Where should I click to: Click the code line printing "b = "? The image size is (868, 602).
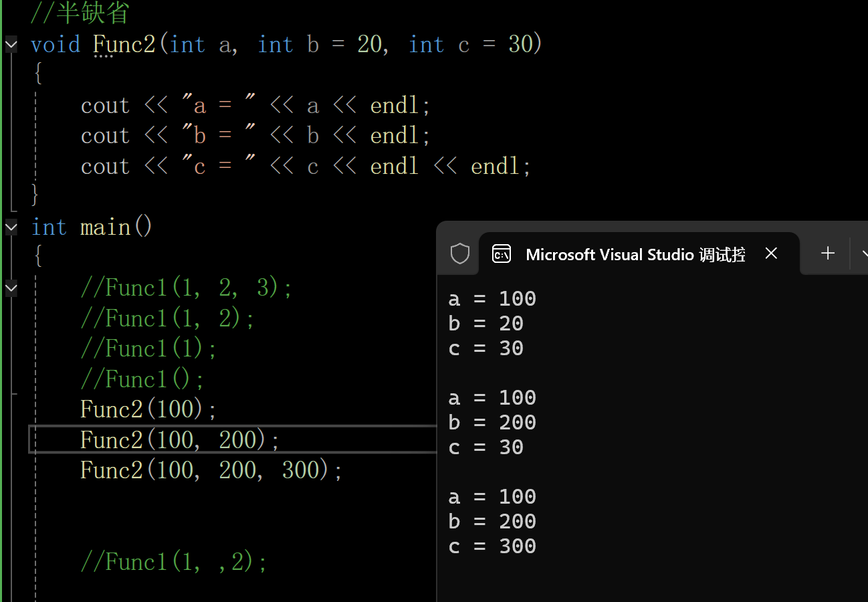click(x=256, y=136)
